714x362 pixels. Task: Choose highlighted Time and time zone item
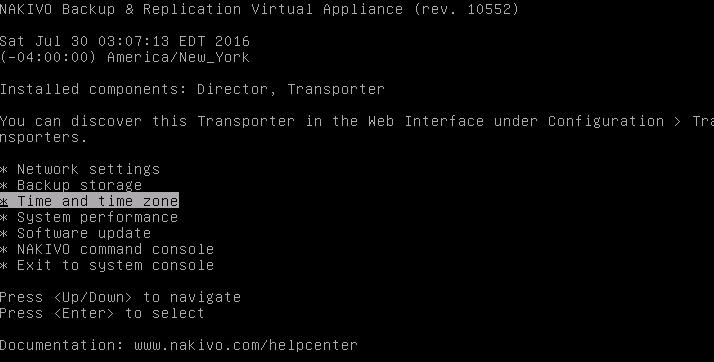pyautogui.click(x=89, y=201)
